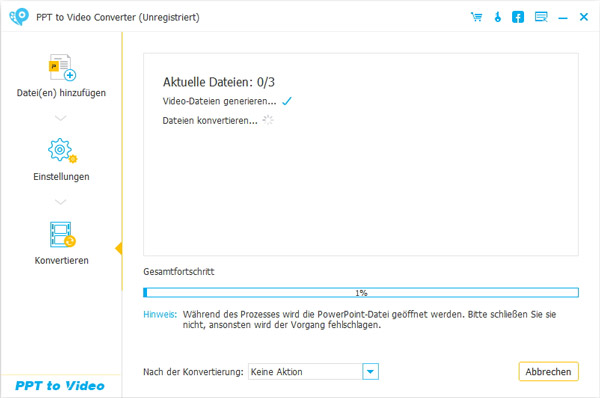Click the Aktuelle Dateien: 0/3 text
The width and height of the screenshot is (600, 398).
pyautogui.click(x=219, y=82)
